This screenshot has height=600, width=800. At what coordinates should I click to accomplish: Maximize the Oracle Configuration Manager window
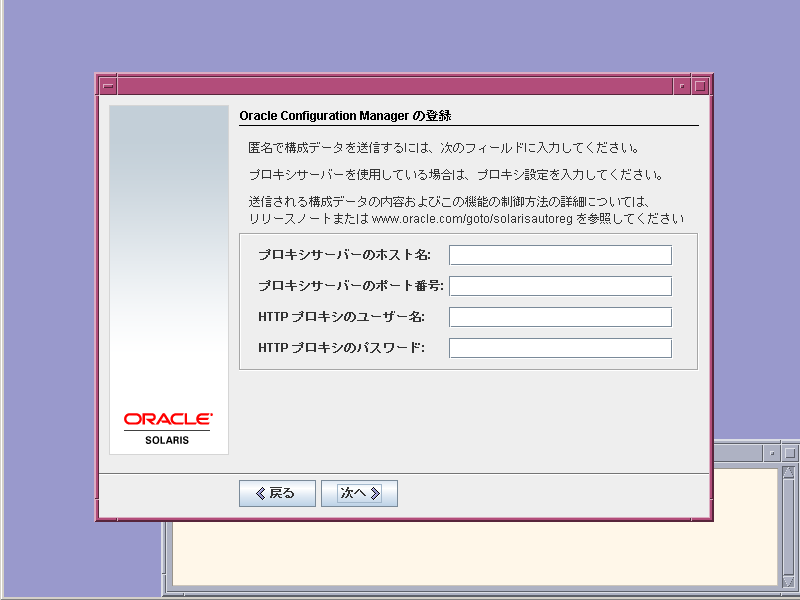point(700,86)
